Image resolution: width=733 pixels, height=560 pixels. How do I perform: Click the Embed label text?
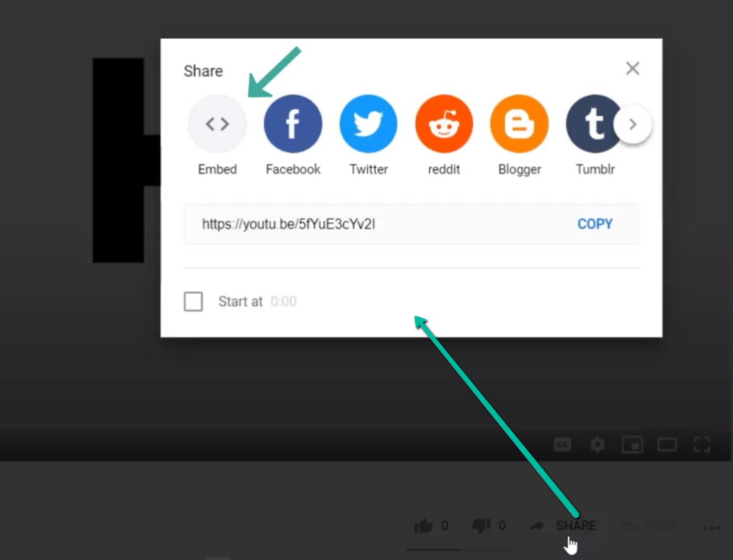217,169
